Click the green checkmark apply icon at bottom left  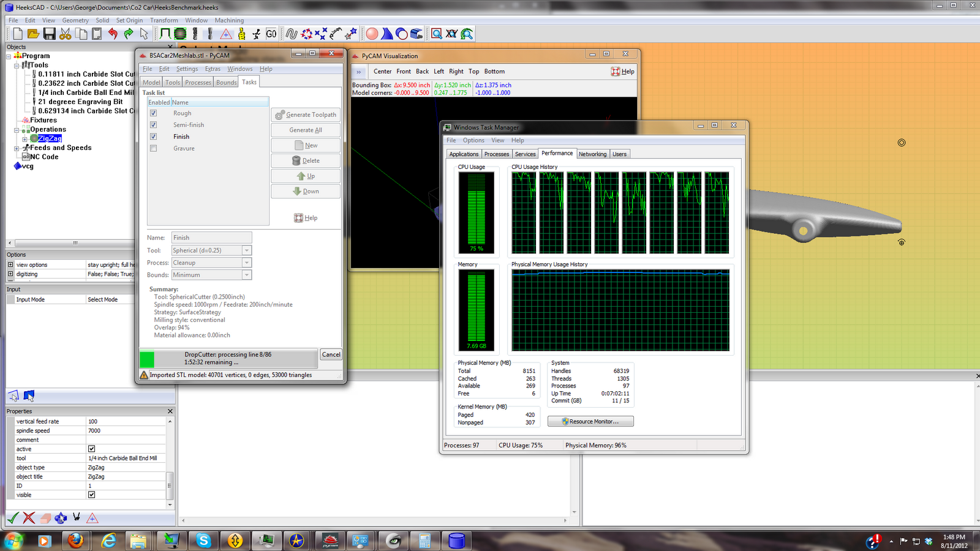coord(12,517)
